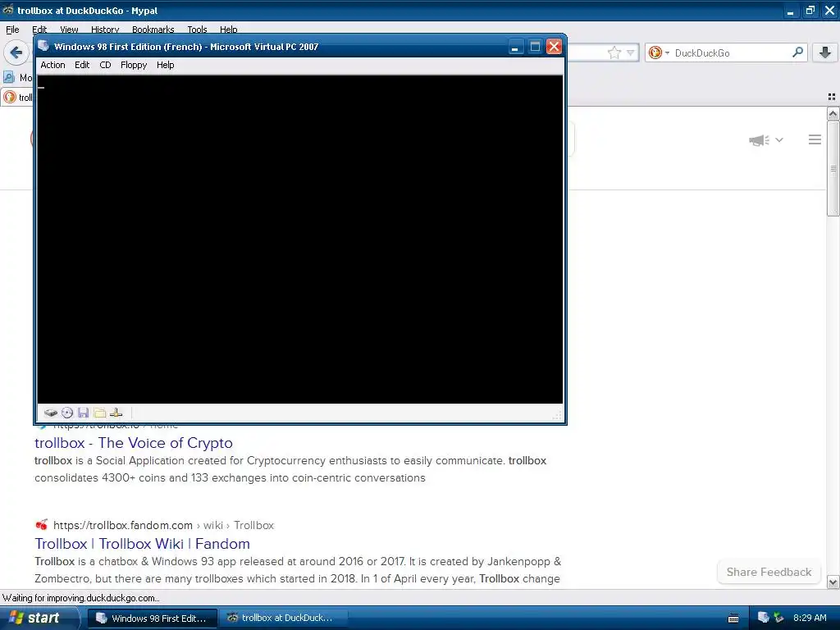
Task: Open the CD menu in Virtual PC
Action: [x=105, y=65]
